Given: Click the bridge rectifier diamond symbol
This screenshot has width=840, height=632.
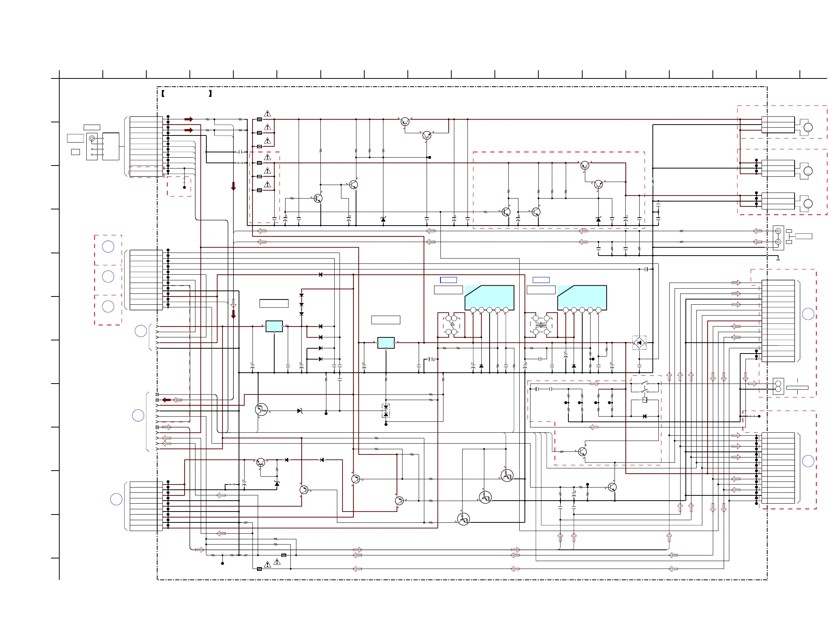Looking at the screenshot, I should coord(639,343).
